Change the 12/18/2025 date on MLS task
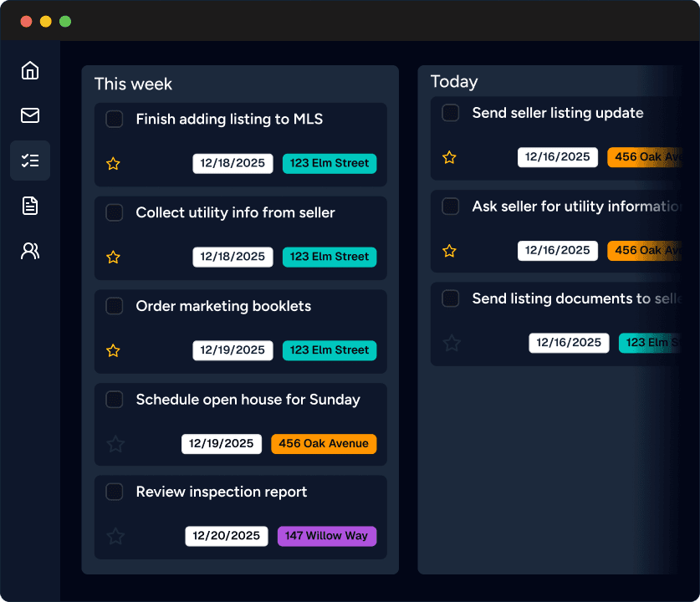 pos(232,163)
